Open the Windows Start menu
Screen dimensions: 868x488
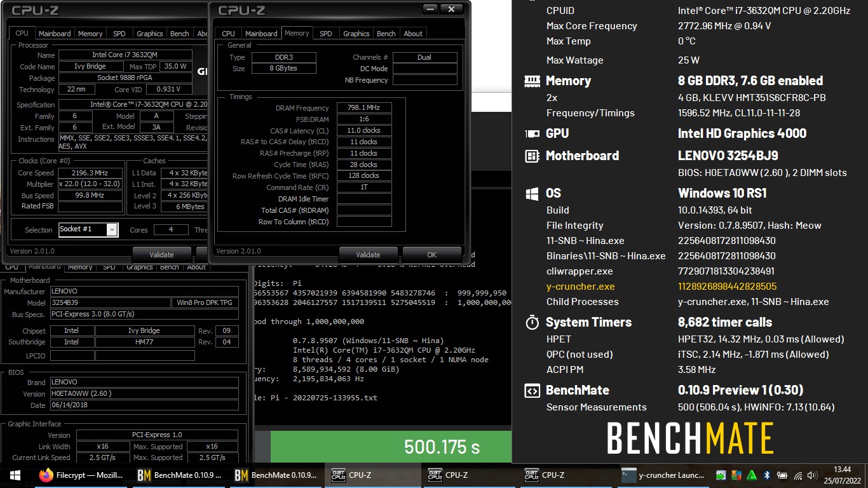tap(15, 475)
